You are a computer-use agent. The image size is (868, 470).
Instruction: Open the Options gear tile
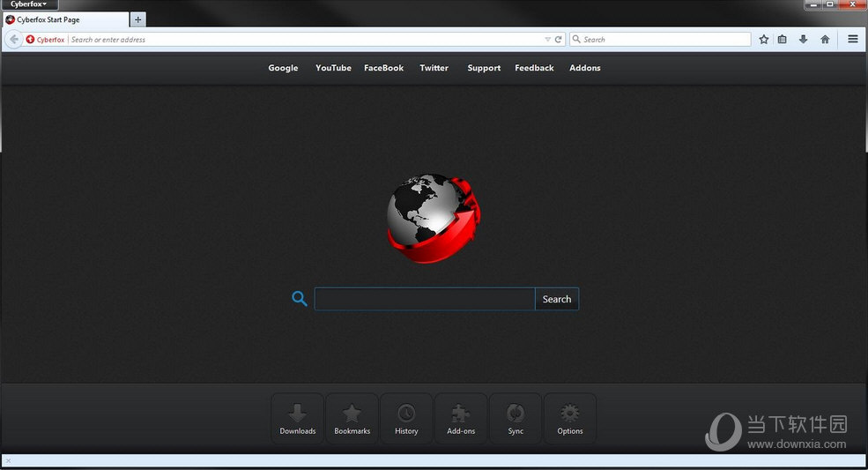click(570, 418)
